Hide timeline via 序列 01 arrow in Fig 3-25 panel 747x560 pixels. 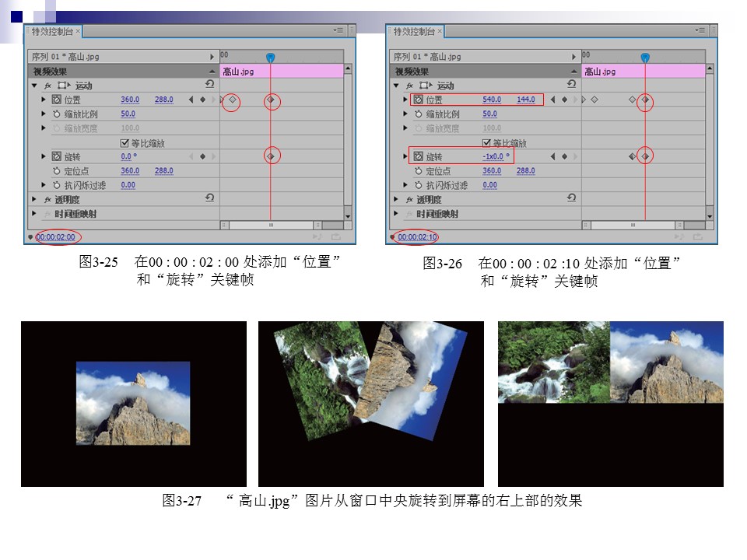click(212, 57)
